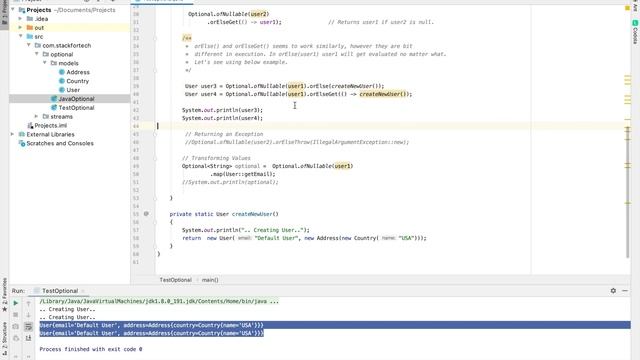Viewport: 640px width, 360px height.
Task: Toggle soft-wrap in the Run console
Action: click(x=28, y=327)
